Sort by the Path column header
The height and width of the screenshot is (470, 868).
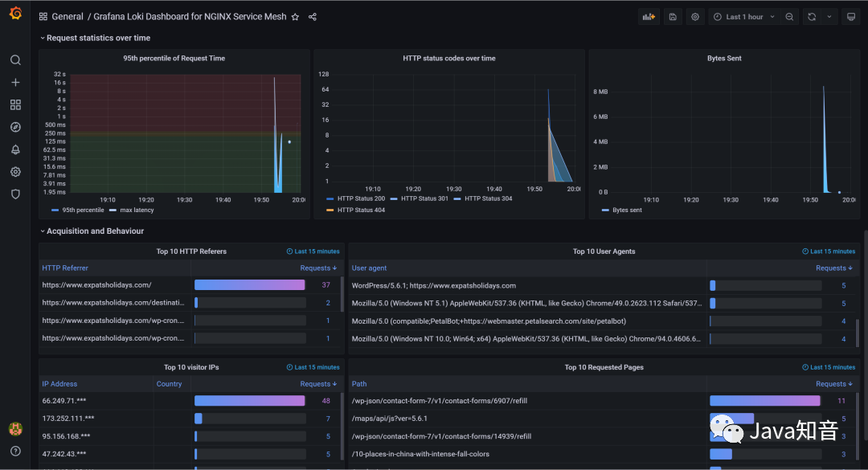(x=359, y=384)
